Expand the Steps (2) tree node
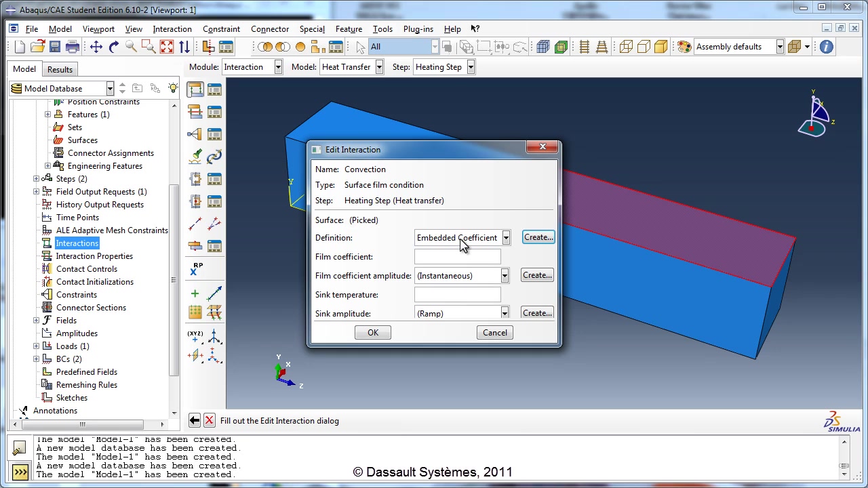This screenshot has height=488, width=868. click(x=36, y=179)
